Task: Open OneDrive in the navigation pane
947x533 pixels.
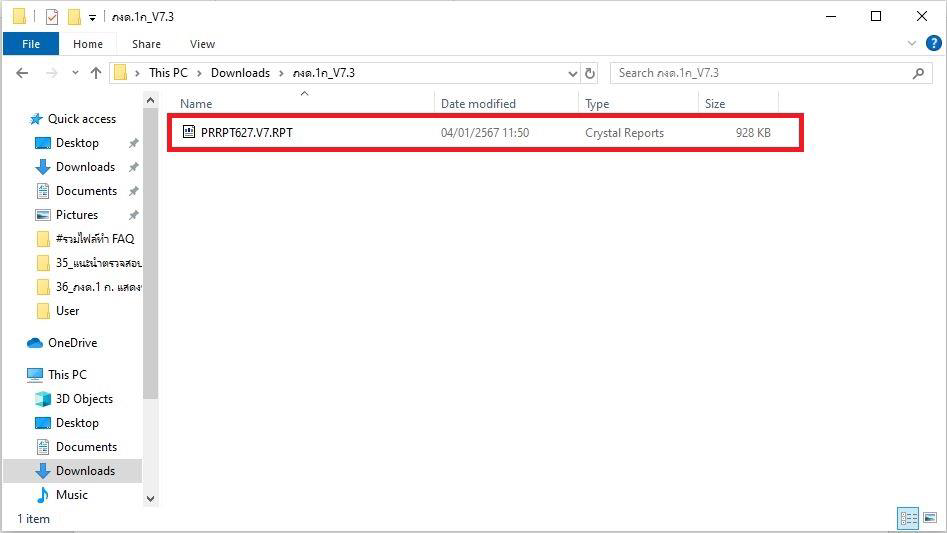Action: pos(72,343)
